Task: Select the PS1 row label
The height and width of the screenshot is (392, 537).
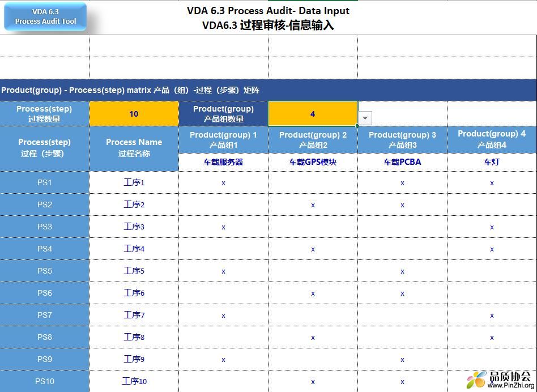Action: (45, 182)
